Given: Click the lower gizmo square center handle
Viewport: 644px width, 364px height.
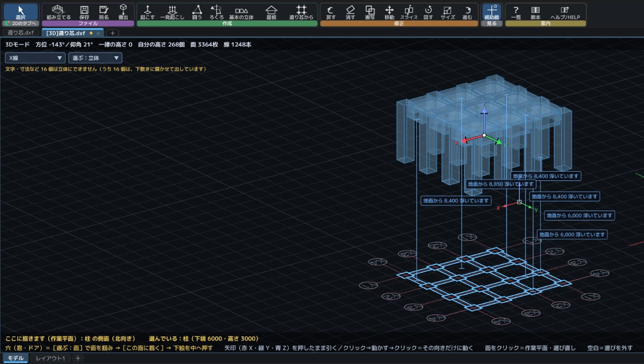Looking at the screenshot, I should [x=519, y=202].
